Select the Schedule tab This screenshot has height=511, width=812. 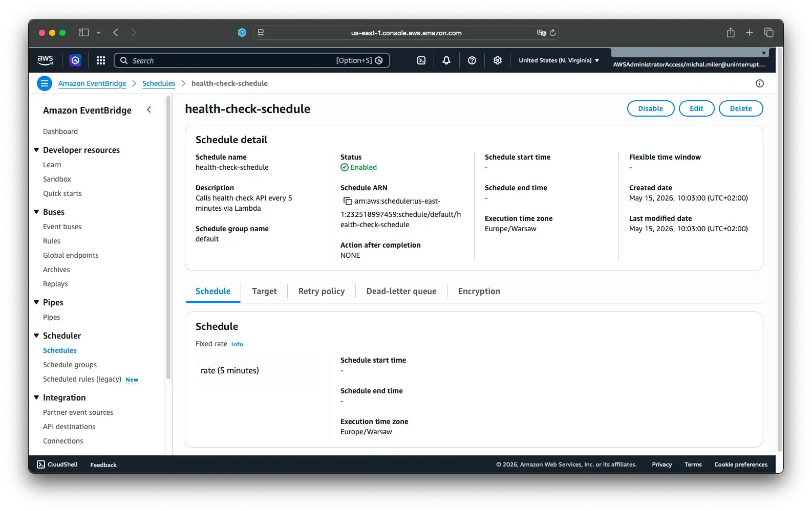click(213, 291)
